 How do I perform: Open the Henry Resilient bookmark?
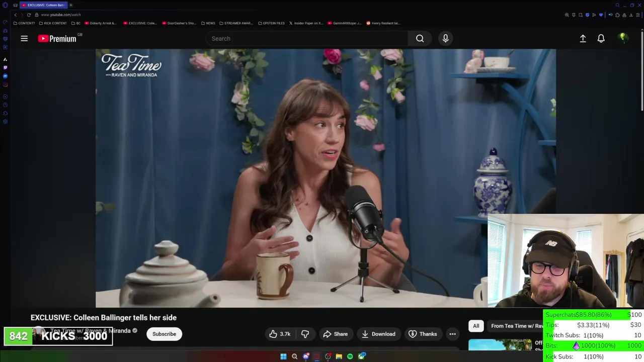coord(383,23)
